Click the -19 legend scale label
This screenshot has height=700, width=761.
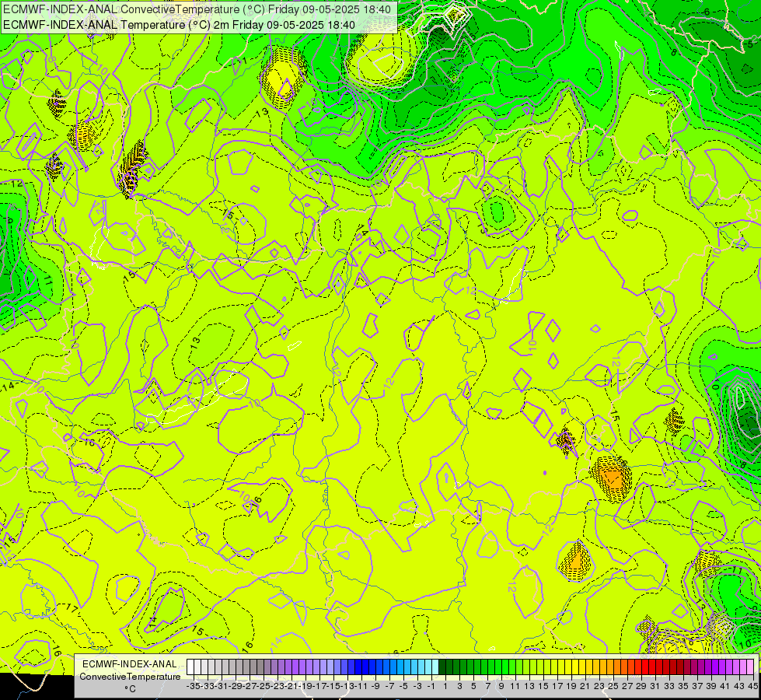pyautogui.click(x=305, y=686)
